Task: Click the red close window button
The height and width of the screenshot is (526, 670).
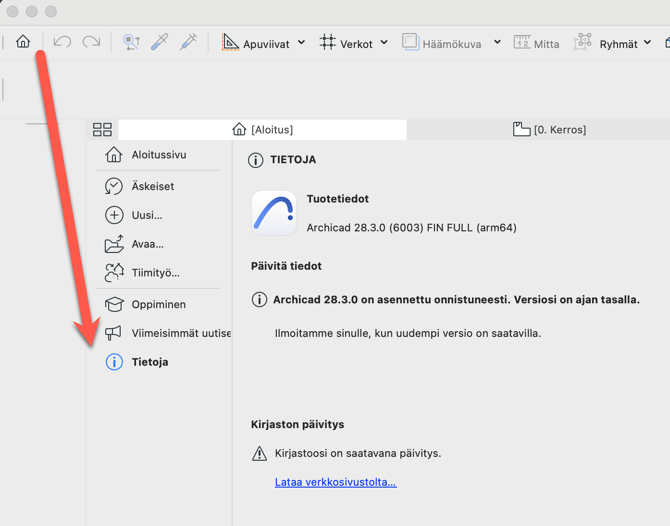Action: pos(12,11)
